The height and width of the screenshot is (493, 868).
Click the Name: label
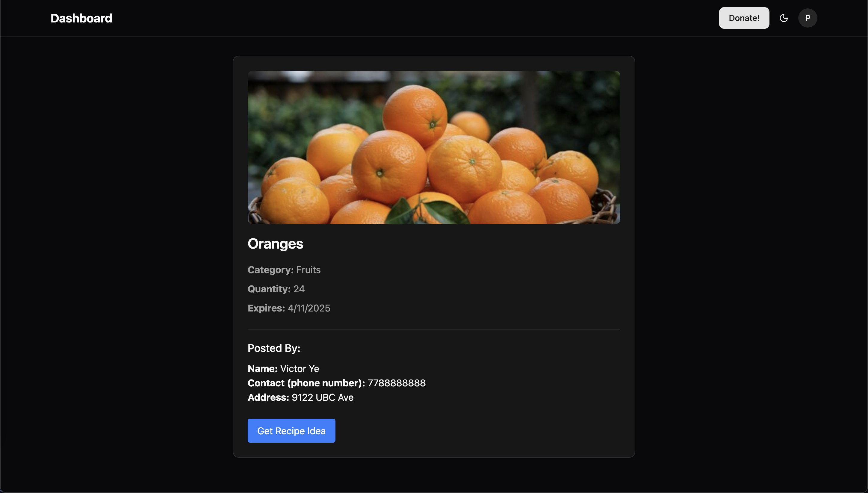pyautogui.click(x=263, y=369)
